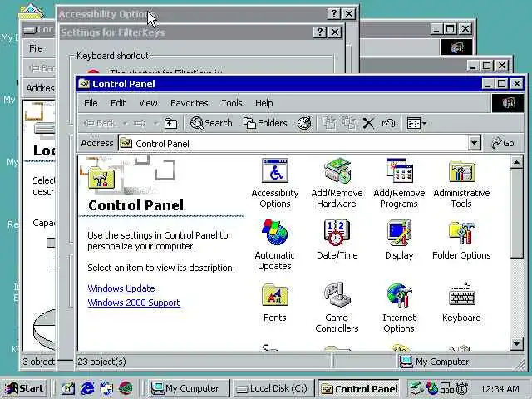Click the Delete (X) toolbar icon

point(368,123)
